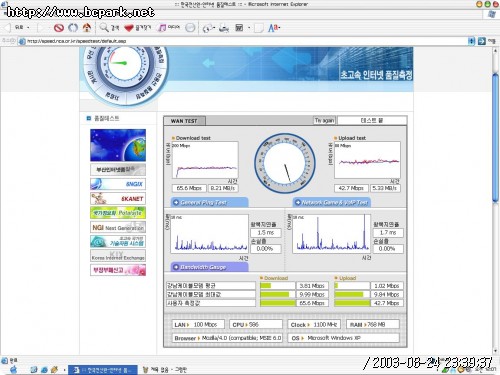Click the 9.84 Mbps upload bar value
Image resolution: width=500 pixels, height=375 pixels.
(x=387, y=294)
